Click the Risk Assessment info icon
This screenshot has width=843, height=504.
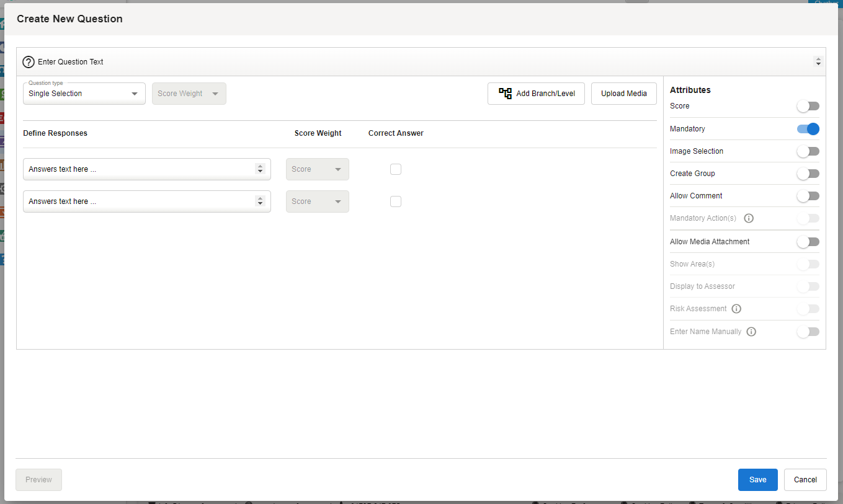coord(736,309)
